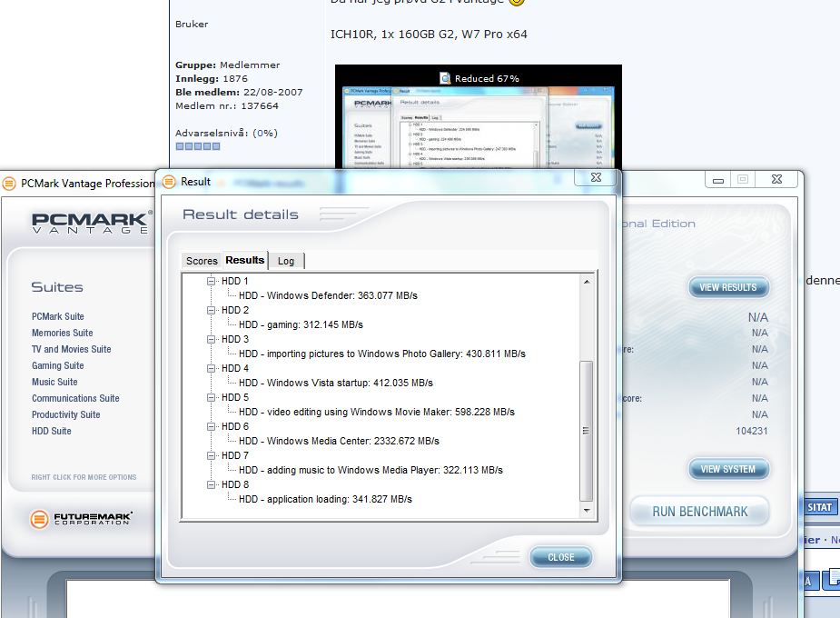Image resolution: width=840 pixels, height=618 pixels.
Task: Click the Advarselsnivå (0%) text
Action: click(226, 133)
